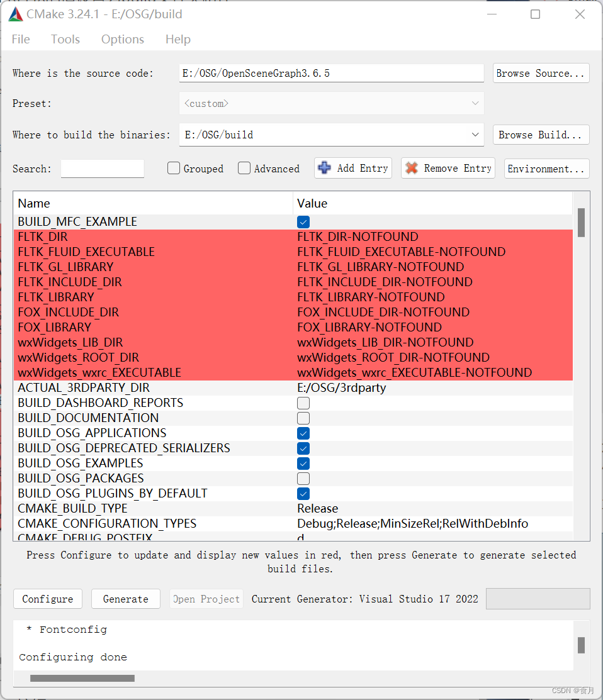
Task: Open the Tools menu
Action: click(x=65, y=39)
